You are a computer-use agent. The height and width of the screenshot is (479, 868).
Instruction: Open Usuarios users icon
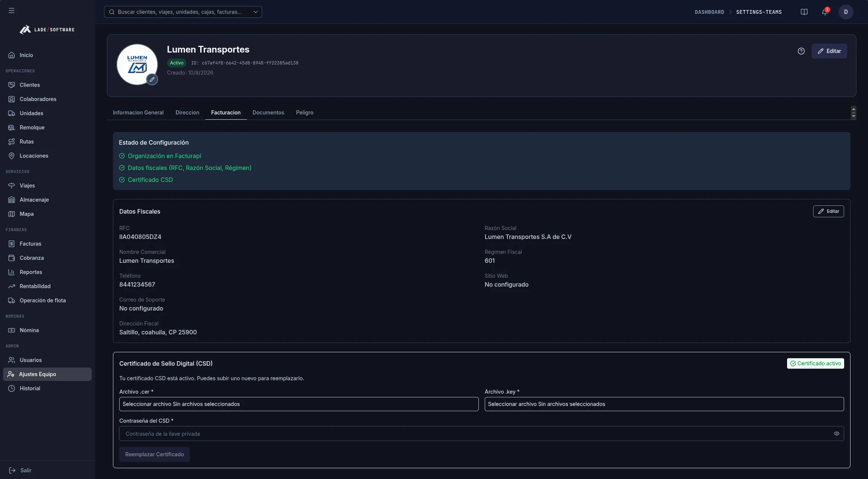[12, 360]
